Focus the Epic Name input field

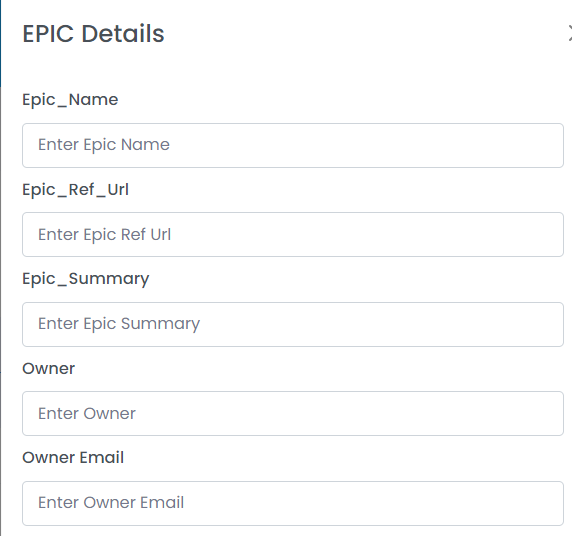click(x=293, y=145)
